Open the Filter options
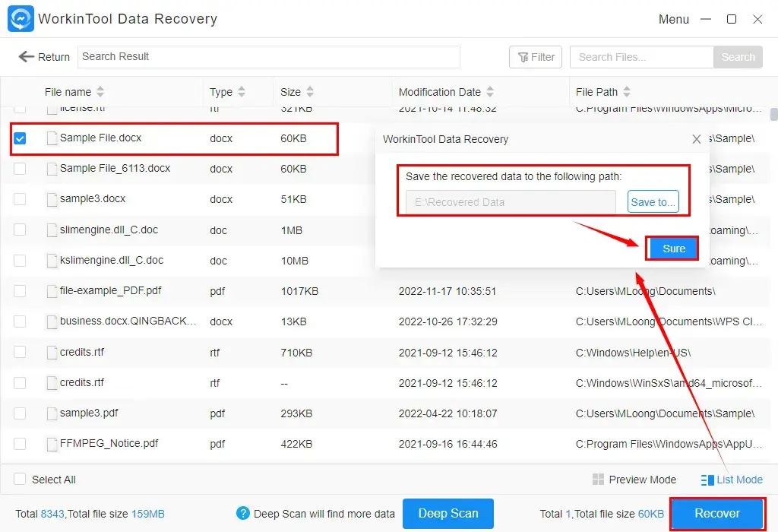The width and height of the screenshot is (778, 532). (x=536, y=57)
